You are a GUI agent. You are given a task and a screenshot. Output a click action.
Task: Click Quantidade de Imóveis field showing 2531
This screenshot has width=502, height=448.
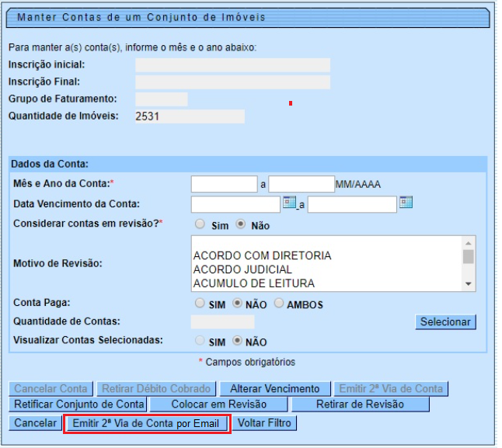190,116
